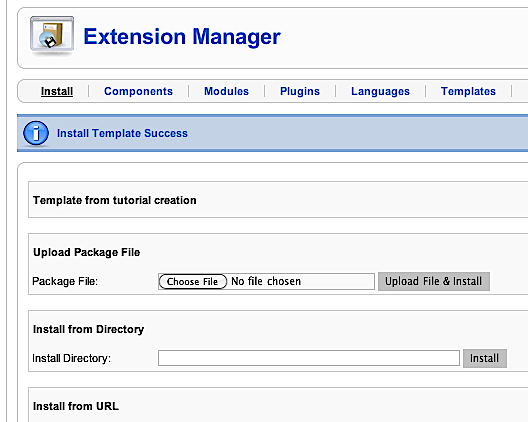Image resolution: width=528 pixels, height=422 pixels.
Task: Open the Plugins tab
Action: 300,91
